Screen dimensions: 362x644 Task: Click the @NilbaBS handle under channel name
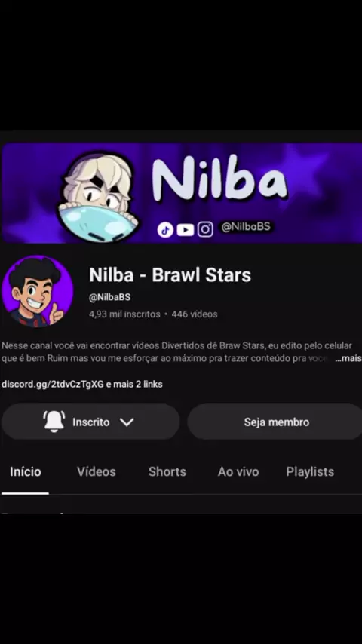109,297
